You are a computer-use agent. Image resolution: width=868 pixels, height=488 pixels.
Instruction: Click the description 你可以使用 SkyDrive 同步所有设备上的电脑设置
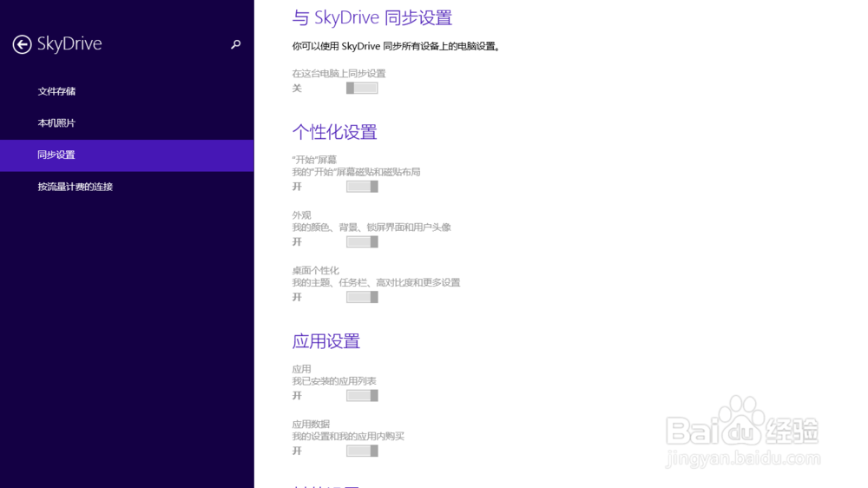click(x=396, y=47)
